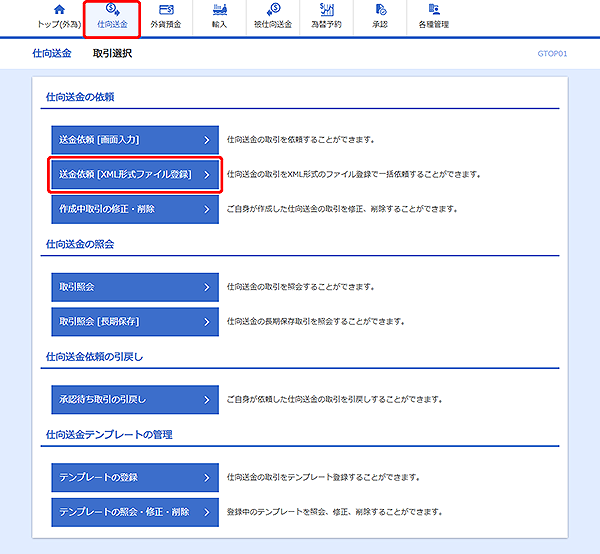
Task: Open テンプレートの登録
Action: 135,477
